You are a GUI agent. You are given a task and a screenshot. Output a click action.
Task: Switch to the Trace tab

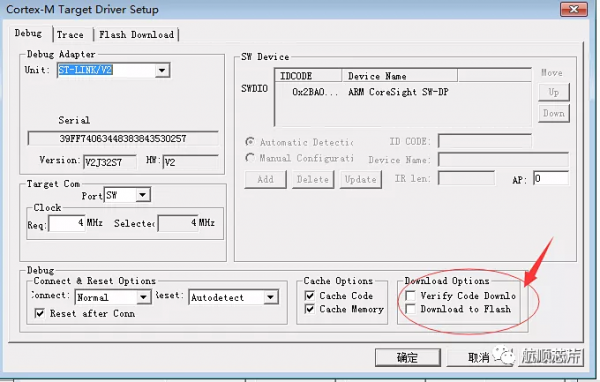pyautogui.click(x=70, y=34)
